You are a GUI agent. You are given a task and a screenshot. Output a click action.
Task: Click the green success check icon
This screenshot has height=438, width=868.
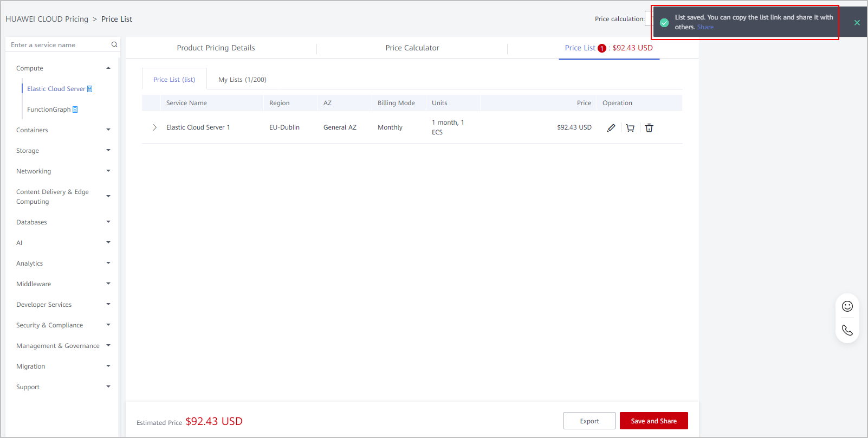pyautogui.click(x=664, y=23)
